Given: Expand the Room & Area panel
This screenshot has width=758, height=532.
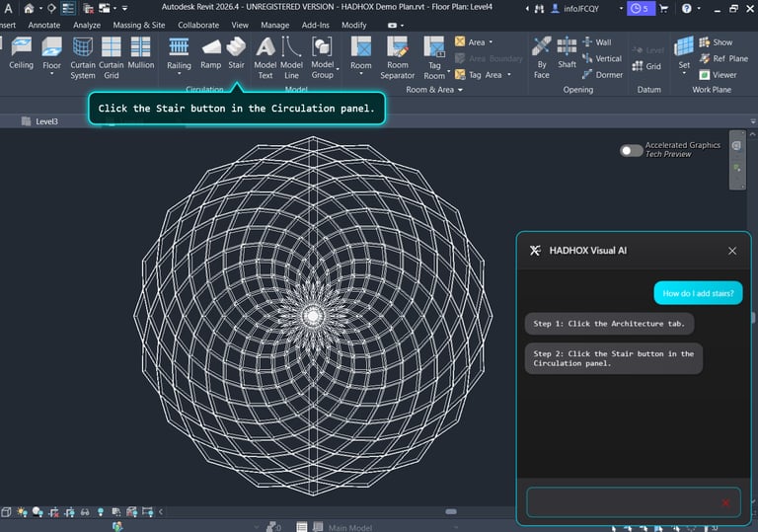Looking at the screenshot, I should [x=460, y=90].
